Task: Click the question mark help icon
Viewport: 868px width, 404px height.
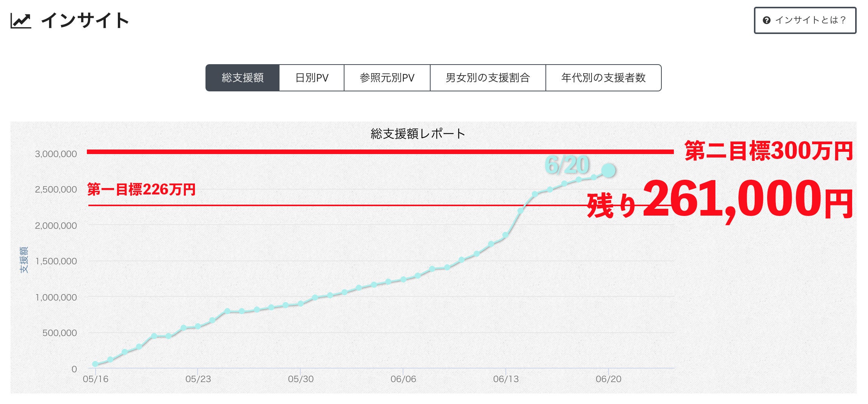Action: click(766, 20)
